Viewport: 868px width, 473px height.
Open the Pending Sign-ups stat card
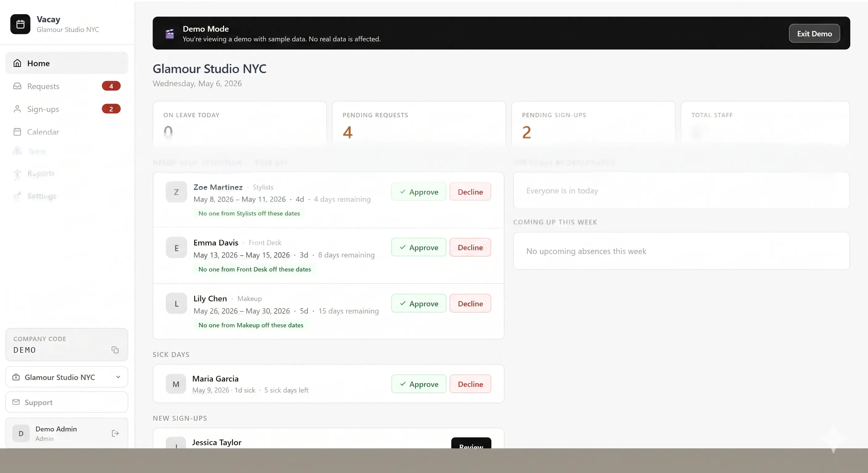pyautogui.click(x=593, y=123)
